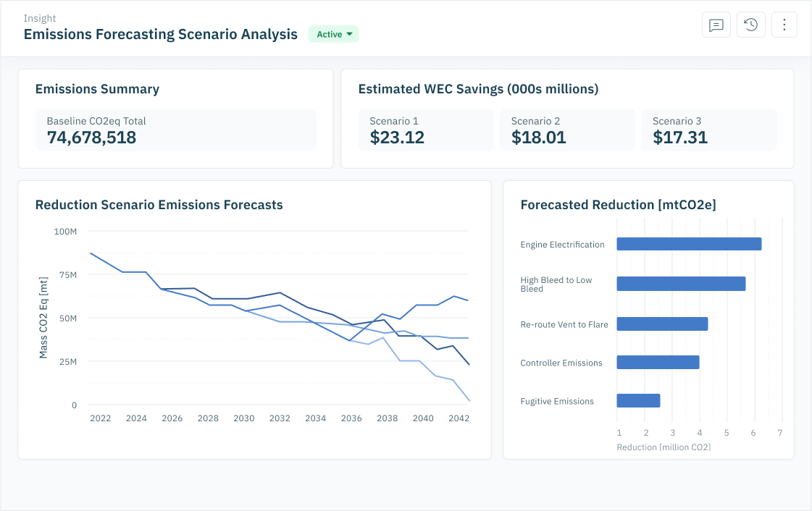The image size is (812, 511).
Task: Click the 100M y-axis label
Action: click(x=65, y=232)
